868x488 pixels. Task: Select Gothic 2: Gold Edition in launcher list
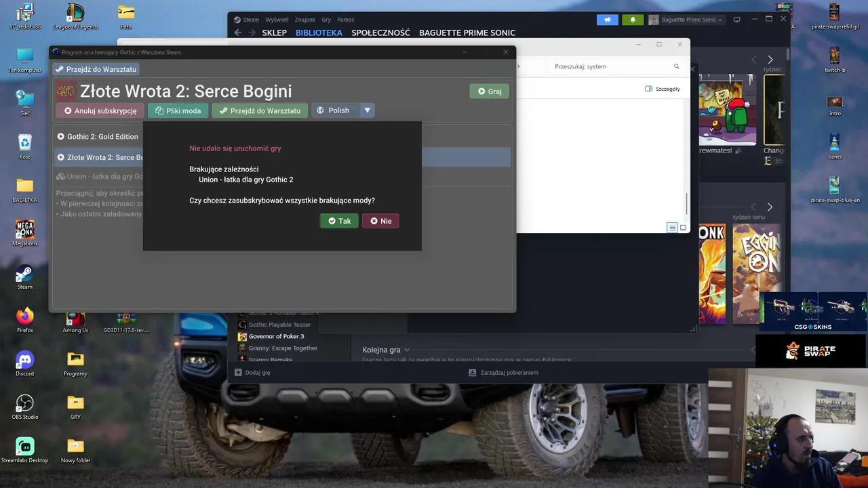[98, 136]
